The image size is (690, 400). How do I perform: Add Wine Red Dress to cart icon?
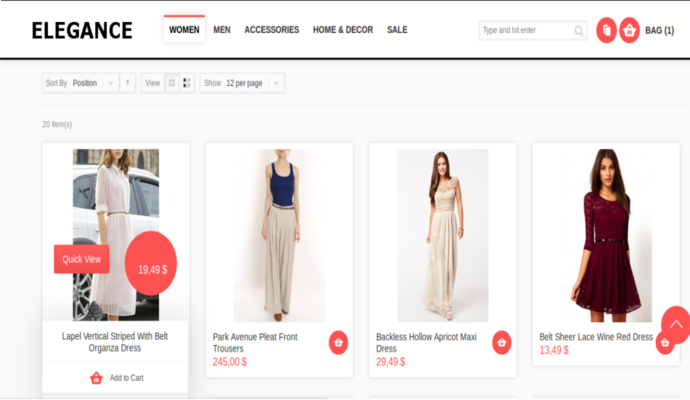click(665, 342)
